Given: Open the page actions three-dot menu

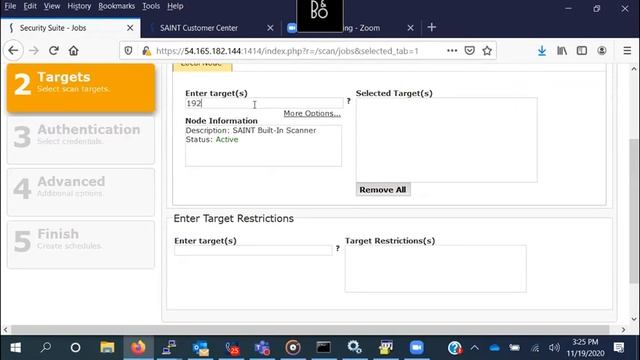Looking at the screenshot, I should [x=452, y=51].
